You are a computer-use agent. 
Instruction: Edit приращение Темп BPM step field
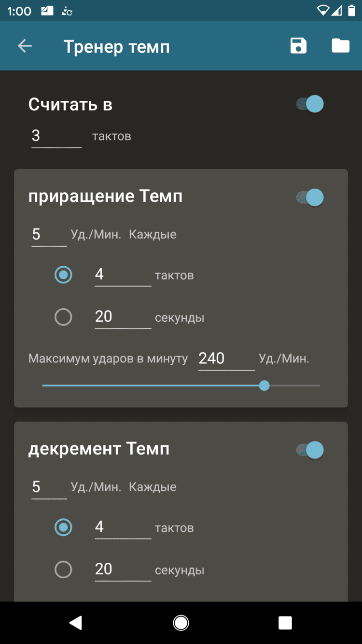49,235
